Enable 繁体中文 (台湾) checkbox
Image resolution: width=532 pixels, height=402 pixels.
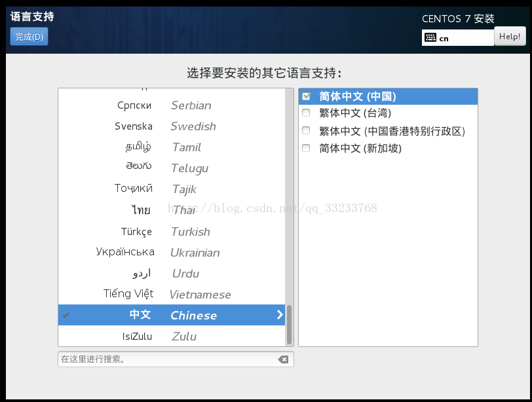(x=306, y=113)
